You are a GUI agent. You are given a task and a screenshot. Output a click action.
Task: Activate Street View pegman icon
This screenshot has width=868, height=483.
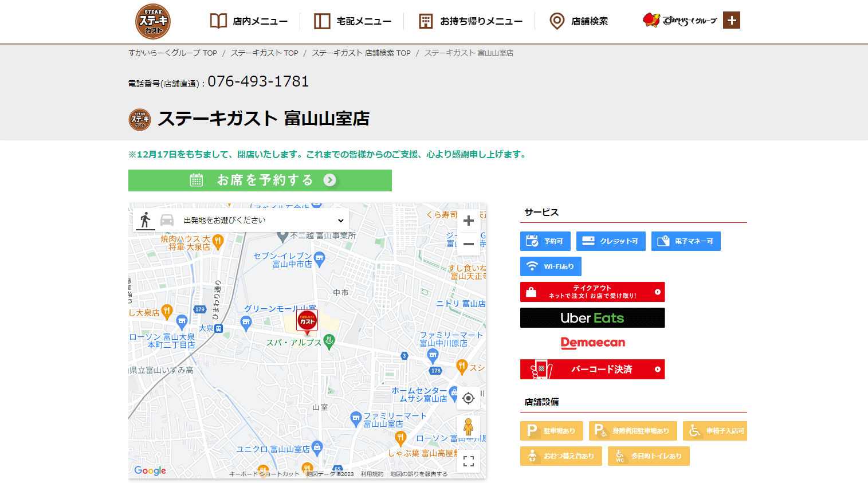(468, 427)
